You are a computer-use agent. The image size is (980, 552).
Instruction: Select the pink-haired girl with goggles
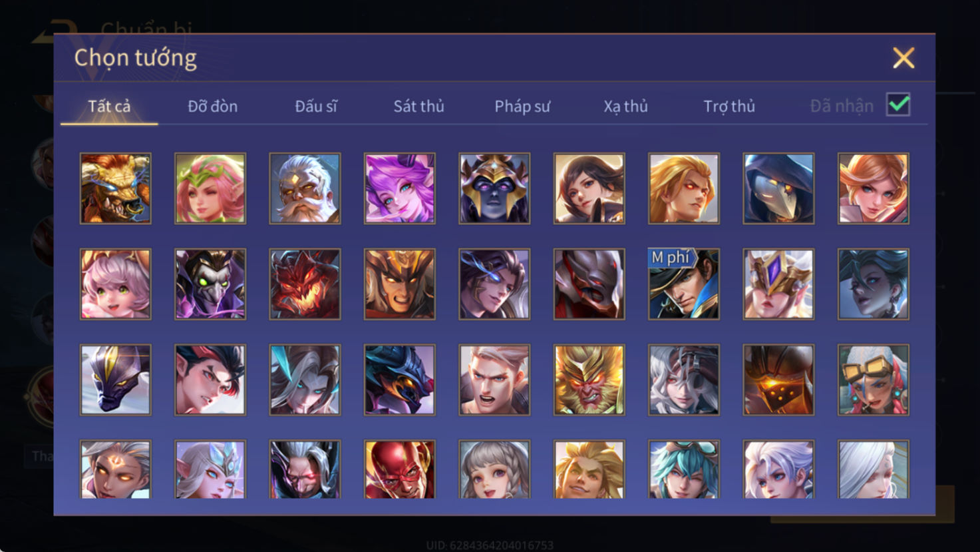[x=874, y=380]
